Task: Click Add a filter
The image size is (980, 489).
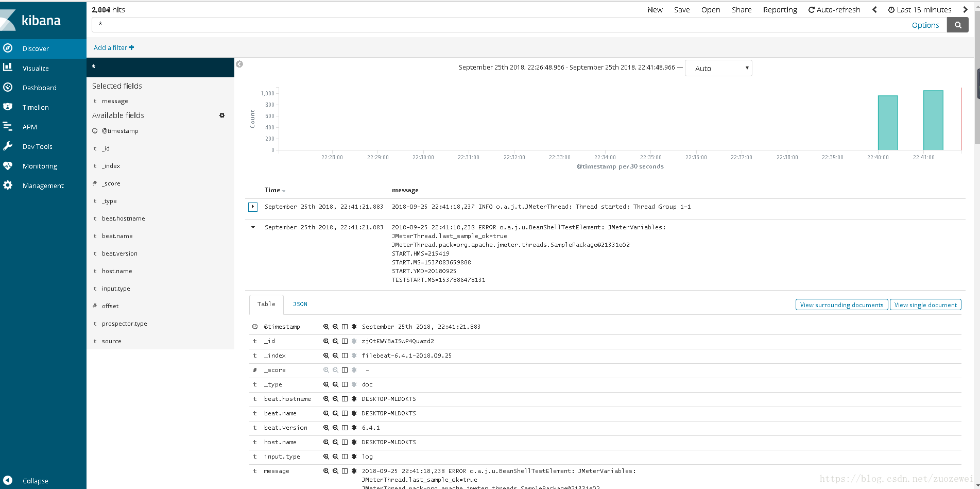Action: point(114,47)
